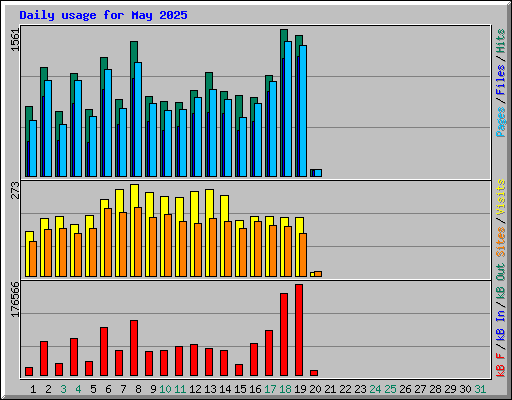The image size is (512, 400).
Task: Click the orange sites bar for day 6
Action: click(108, 242)
